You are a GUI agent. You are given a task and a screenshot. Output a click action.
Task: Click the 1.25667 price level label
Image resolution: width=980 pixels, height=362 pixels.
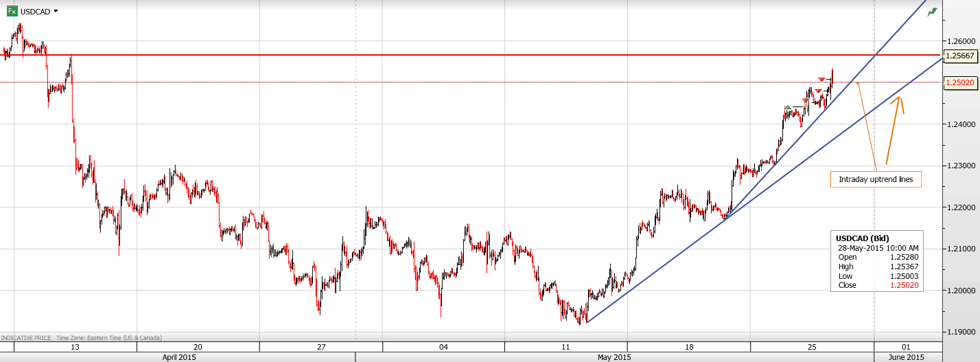(x=960, y=56)
